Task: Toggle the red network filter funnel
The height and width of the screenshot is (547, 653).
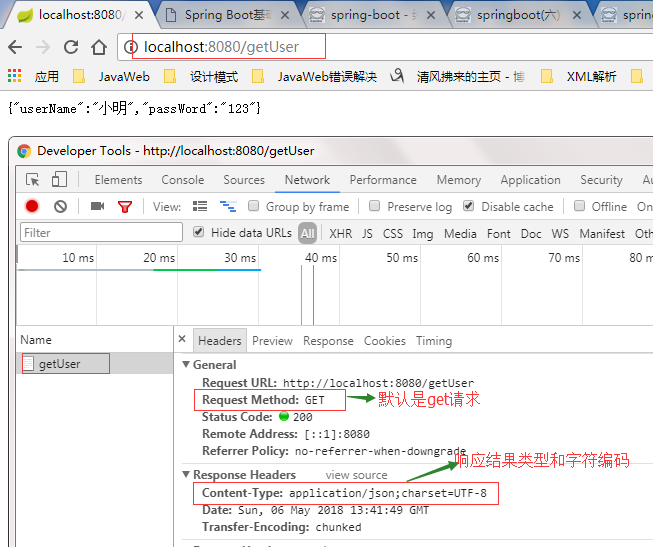Action: (125, 207)
